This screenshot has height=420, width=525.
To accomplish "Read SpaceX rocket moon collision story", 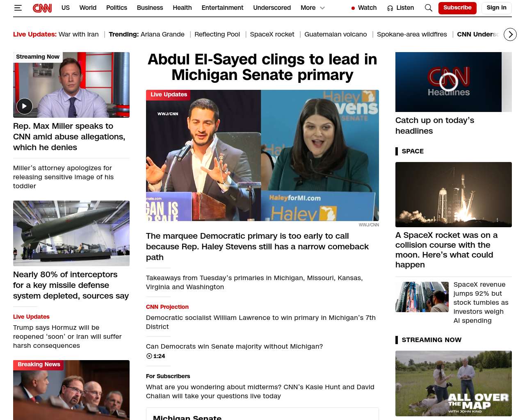I will (x=446, y=250).
